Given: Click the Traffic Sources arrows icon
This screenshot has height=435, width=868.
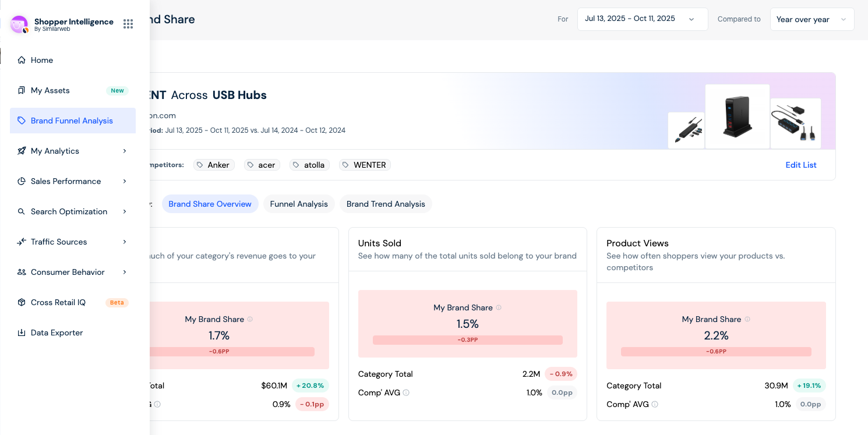Looking at the screenshot, I should pyautogui.click(x=22, y=242).
